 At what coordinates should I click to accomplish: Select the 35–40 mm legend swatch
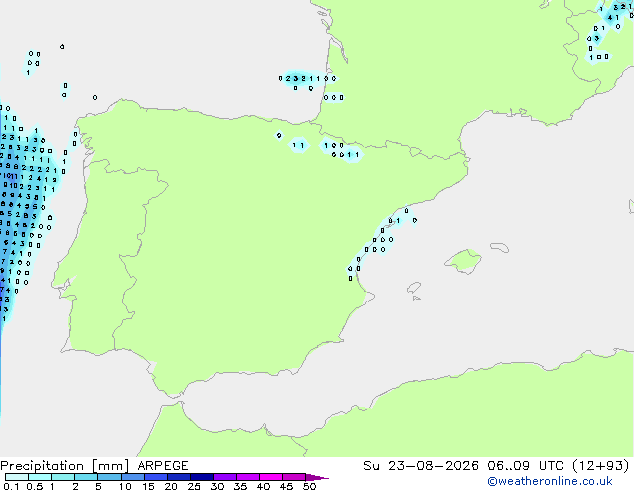coord(247,477)
